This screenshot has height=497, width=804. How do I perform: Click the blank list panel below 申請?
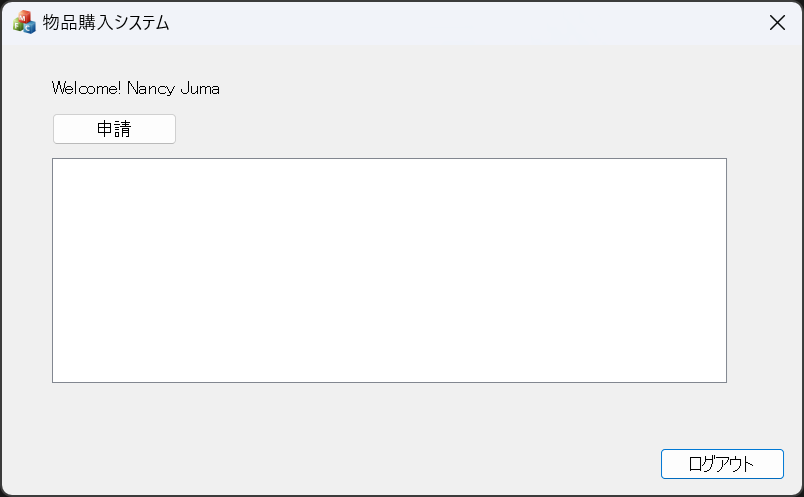click(389, 270)
